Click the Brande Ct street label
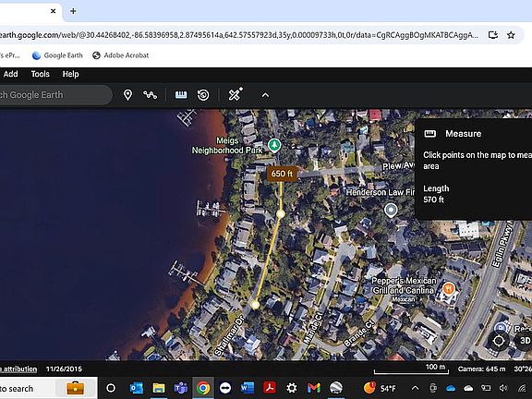The width and height of the screenshot is (532, 399). pos(359,333)
